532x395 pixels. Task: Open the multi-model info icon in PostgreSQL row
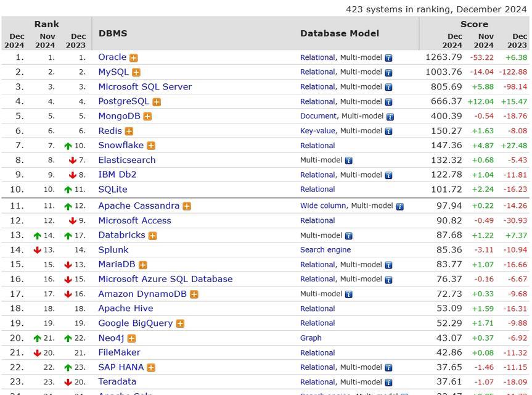[389, 102]
